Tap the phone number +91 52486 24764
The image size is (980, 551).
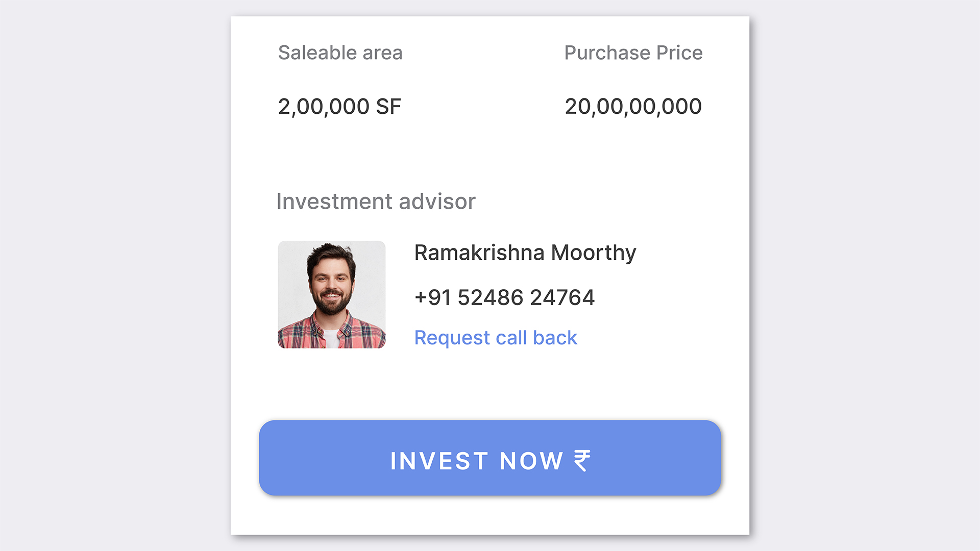tap(504, 297)
